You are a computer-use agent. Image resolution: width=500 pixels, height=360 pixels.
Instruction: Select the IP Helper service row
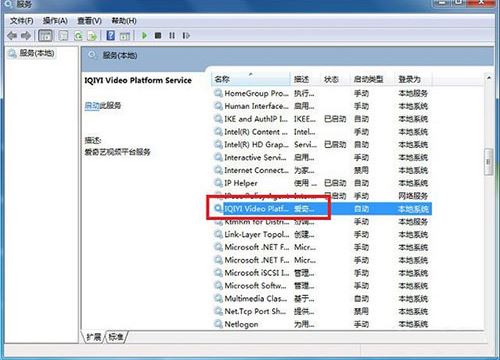[x=322, y=183]
